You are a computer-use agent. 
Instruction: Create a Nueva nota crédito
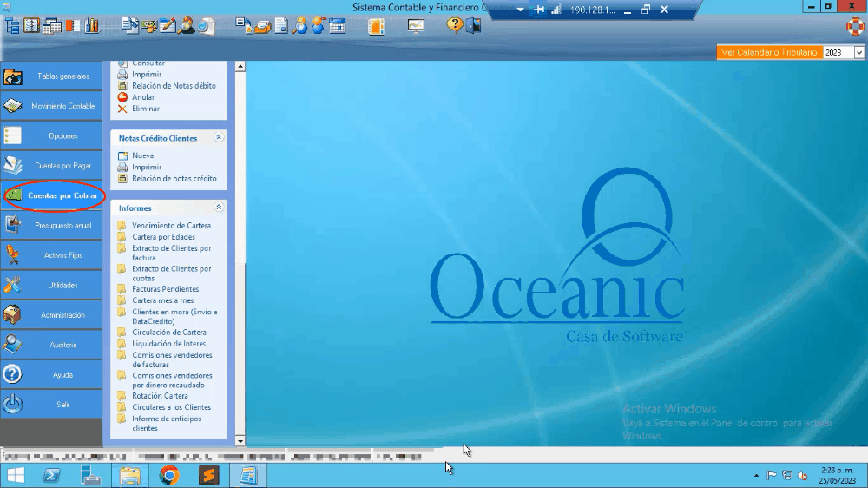pos(142,155)
